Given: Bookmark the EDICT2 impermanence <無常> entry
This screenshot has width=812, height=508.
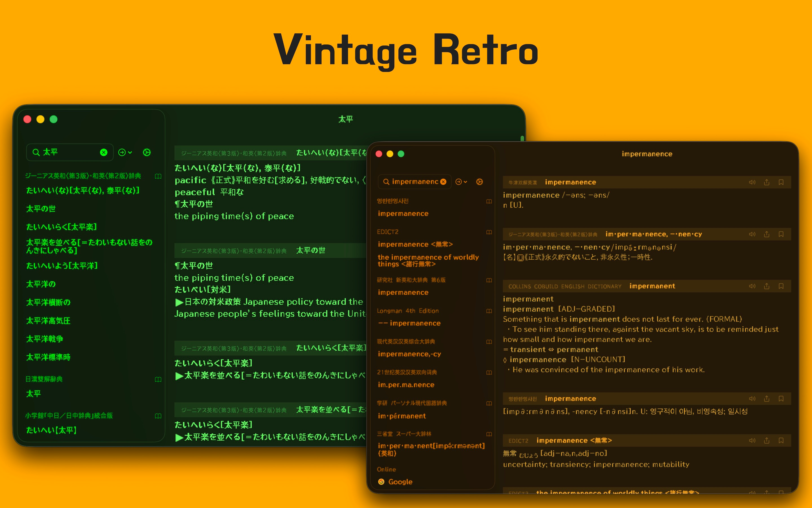Looking at the screenshot, I should point(781,441).
